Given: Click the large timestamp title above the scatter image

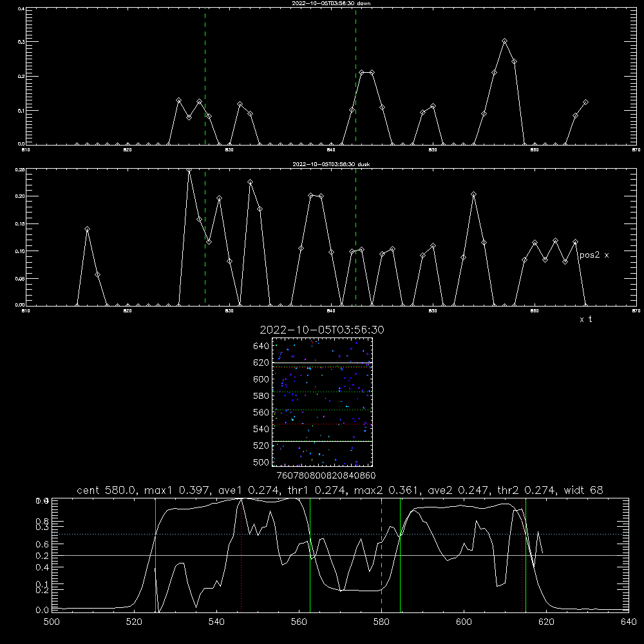Looking at the screenshot, I should (x=322, y=330).
